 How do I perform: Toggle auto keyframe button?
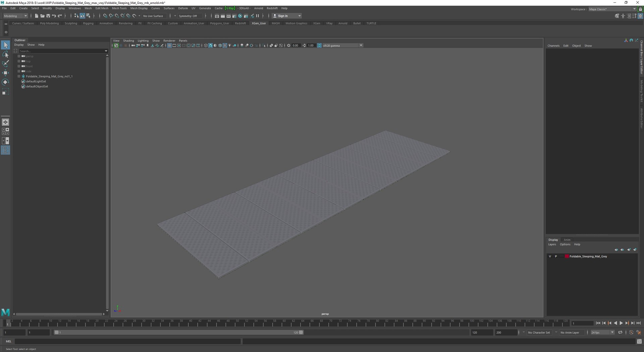coord(631,333)
